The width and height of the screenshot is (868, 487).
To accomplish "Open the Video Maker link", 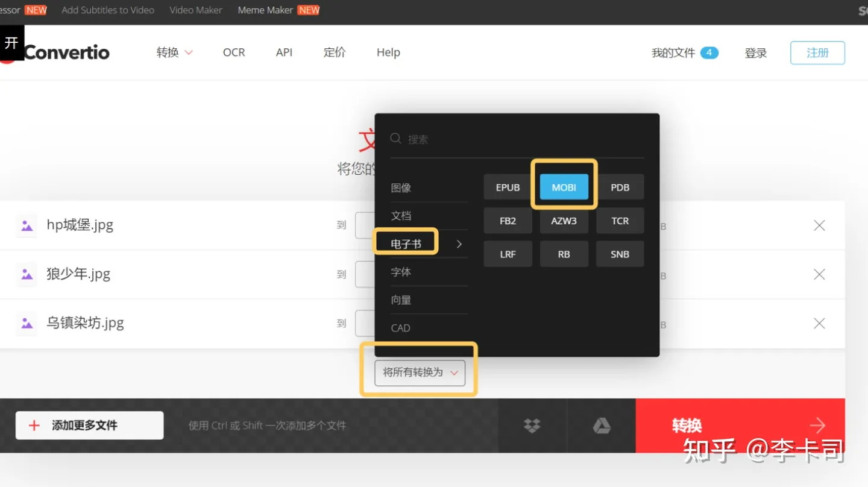I will point(196,10).
